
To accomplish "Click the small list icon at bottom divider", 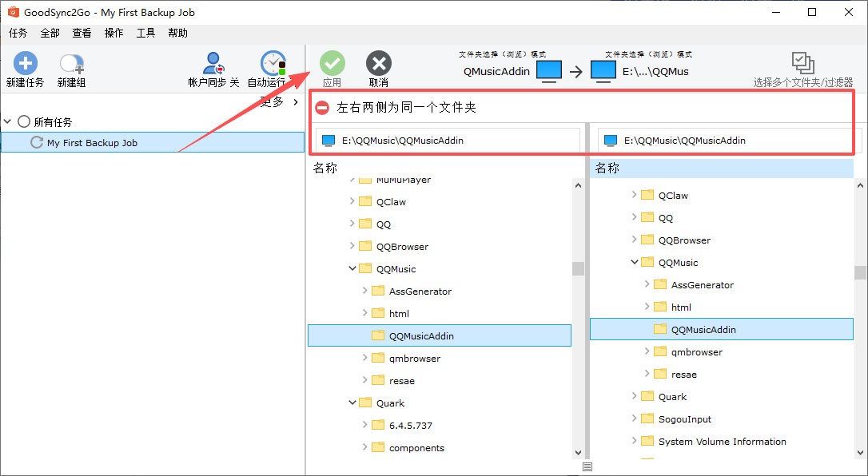I will point(587,467).
